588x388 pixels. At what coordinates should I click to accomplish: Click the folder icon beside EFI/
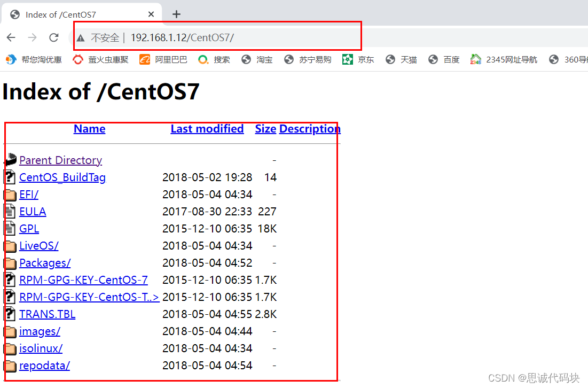[11, 195]
